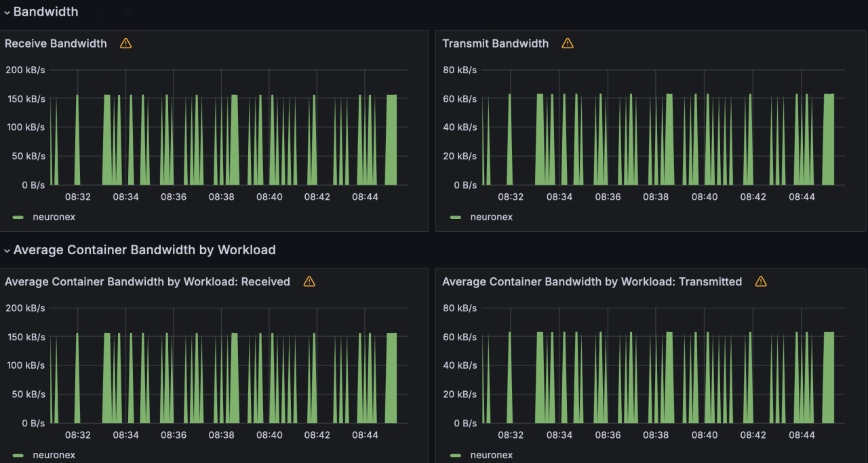Click green swatch in Average Received legend

click(x=18, y=455)
